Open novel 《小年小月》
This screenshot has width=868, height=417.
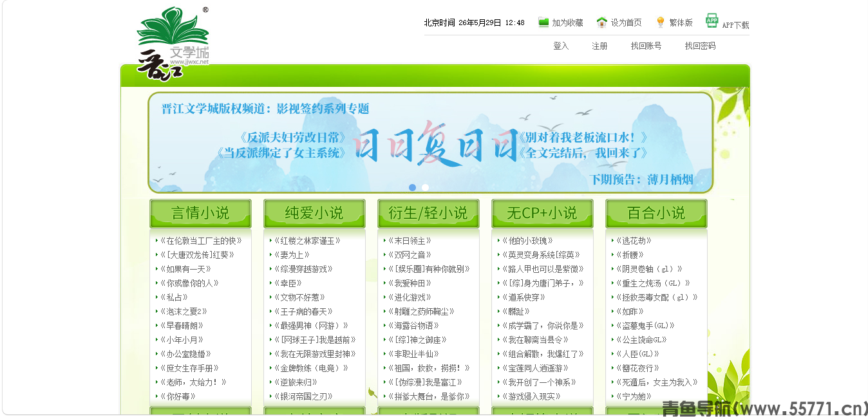[x=182, y=340]
